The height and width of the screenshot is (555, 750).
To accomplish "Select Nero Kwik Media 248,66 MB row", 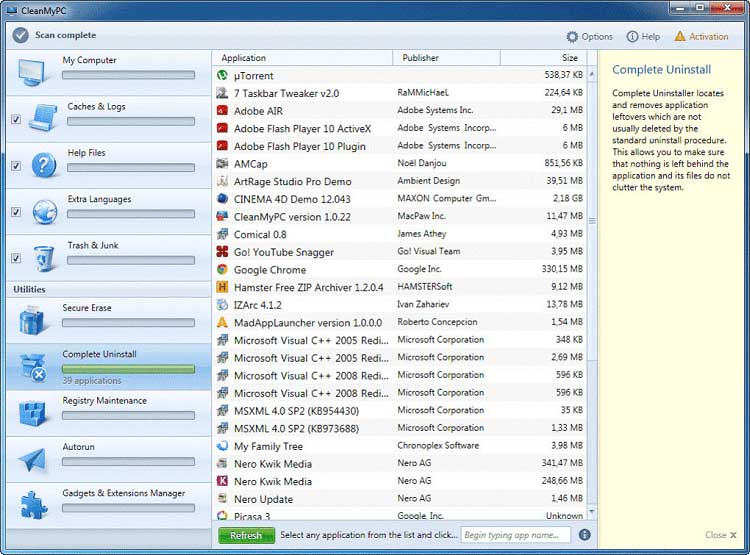I will click(x=399, y=481).
